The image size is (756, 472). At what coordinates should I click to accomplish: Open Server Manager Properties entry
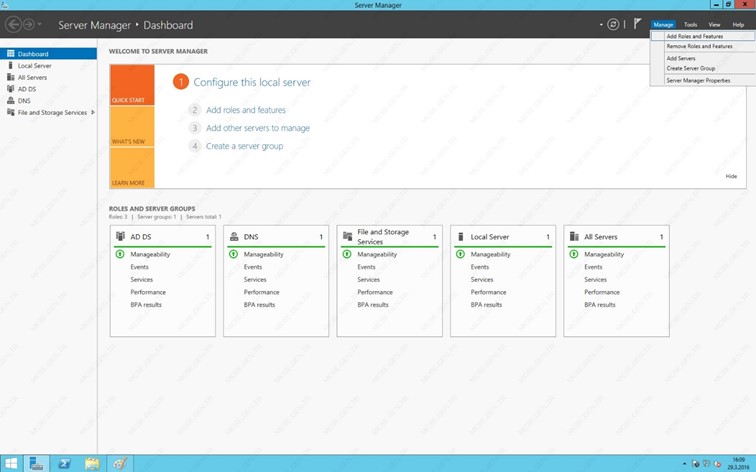(x=703, y=81)
